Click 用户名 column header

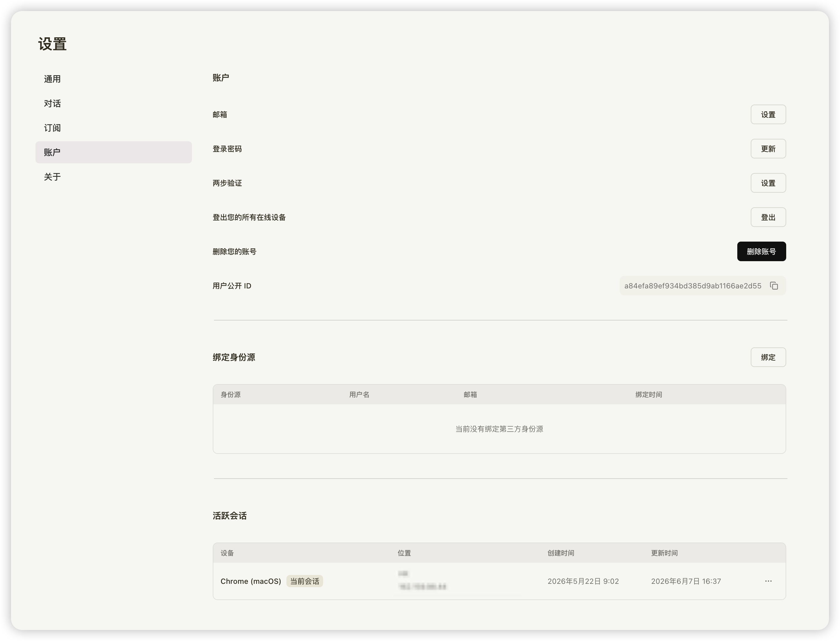[359, 395]
